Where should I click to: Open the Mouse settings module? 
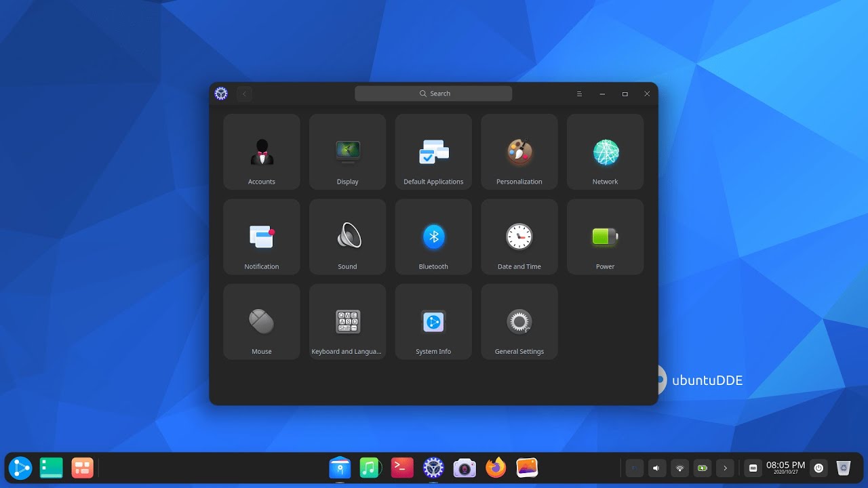coord(262,321)
